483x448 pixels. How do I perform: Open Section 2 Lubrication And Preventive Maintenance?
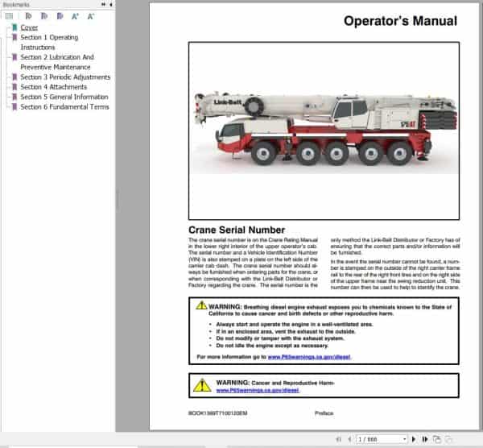[x=57, y=62]
